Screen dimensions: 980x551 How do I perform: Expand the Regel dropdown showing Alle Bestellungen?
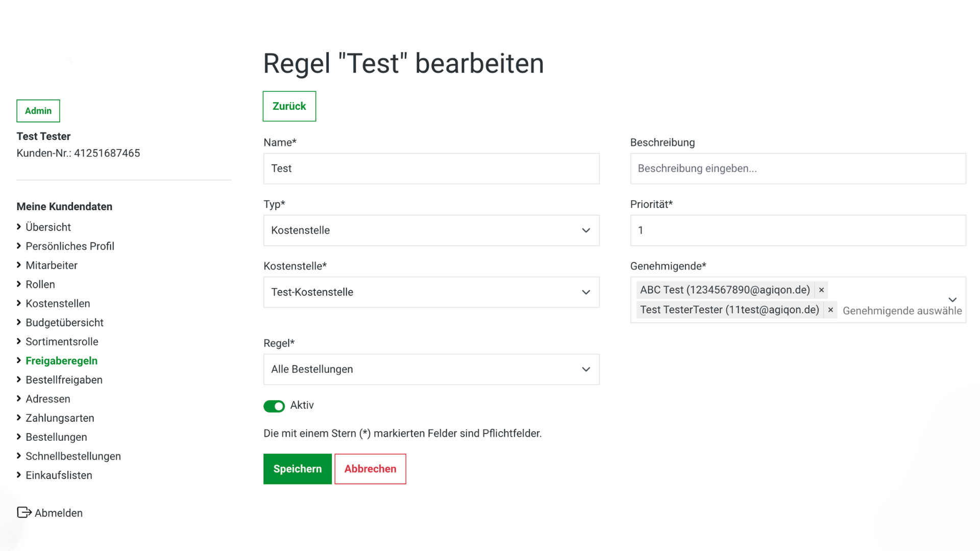(x=431, y=369)
